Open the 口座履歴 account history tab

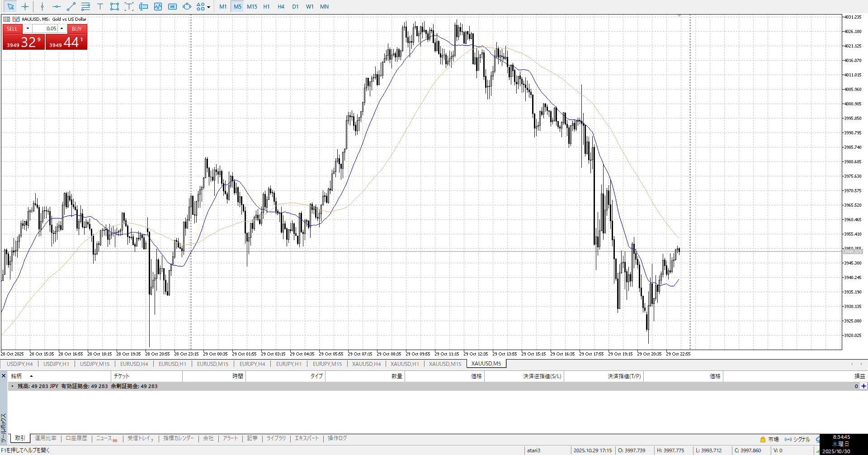(76, 438)
